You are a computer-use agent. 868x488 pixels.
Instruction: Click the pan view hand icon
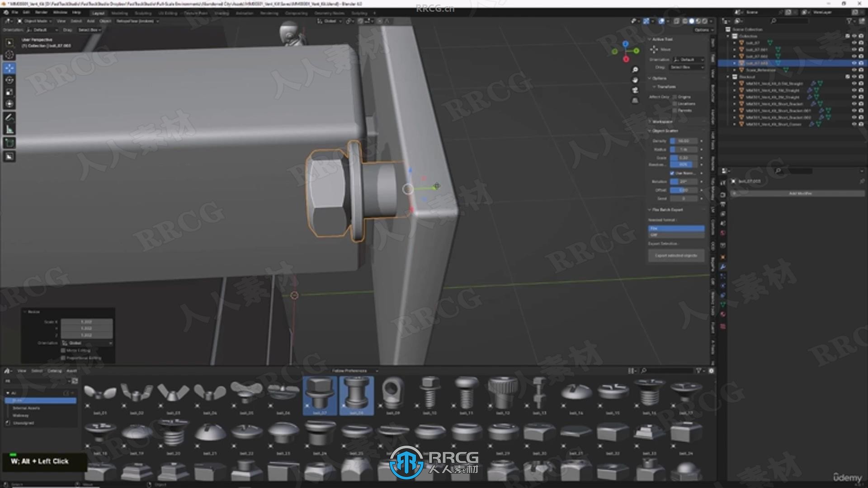point(635,80)
